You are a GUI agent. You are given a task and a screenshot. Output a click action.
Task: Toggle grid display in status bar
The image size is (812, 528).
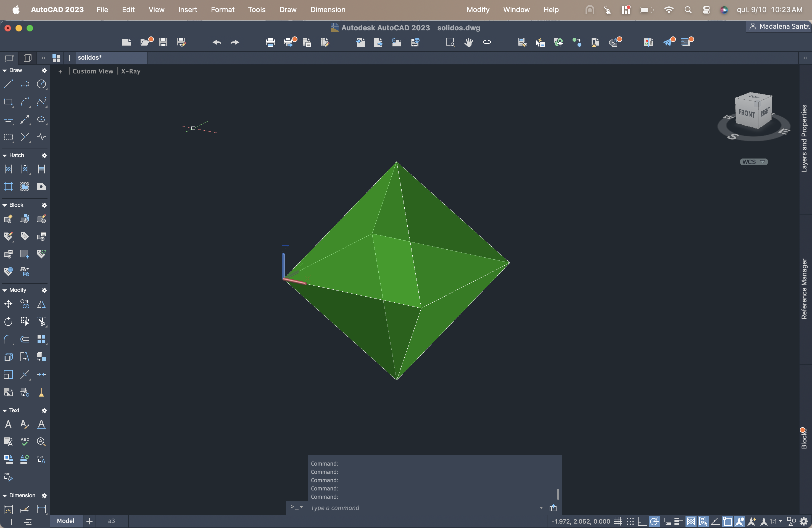[x=618, y=521]
